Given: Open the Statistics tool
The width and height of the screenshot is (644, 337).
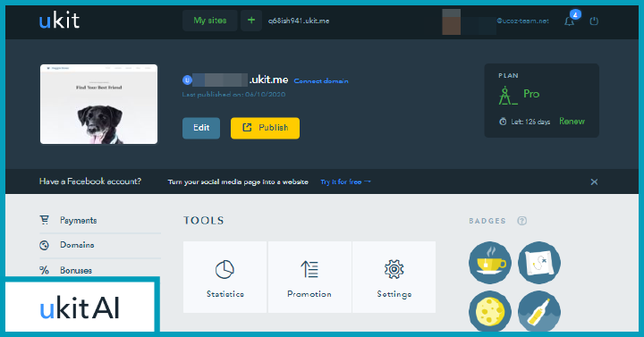Looking at the screenshot, I should point(225,277).
